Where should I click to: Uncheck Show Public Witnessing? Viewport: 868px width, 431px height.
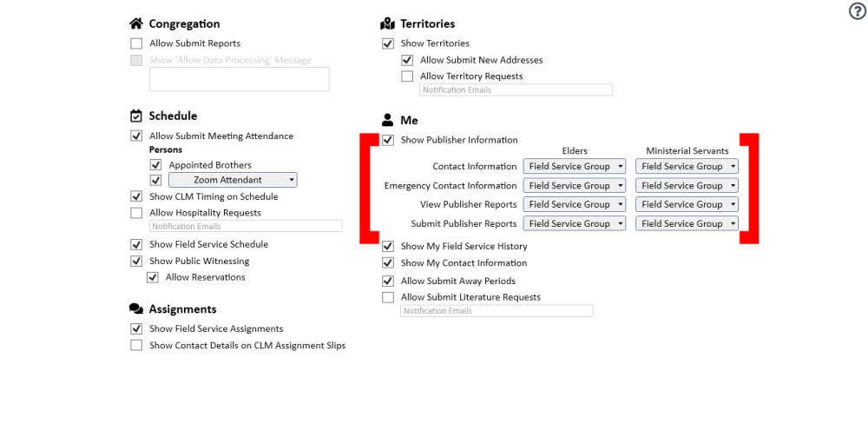point(136,261)
